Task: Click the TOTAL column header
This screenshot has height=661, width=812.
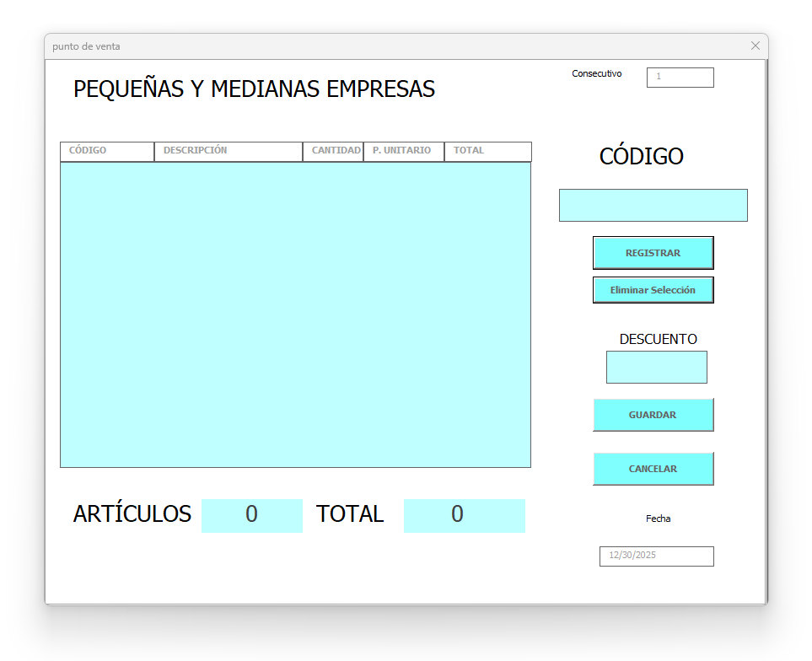Action: 488,151
